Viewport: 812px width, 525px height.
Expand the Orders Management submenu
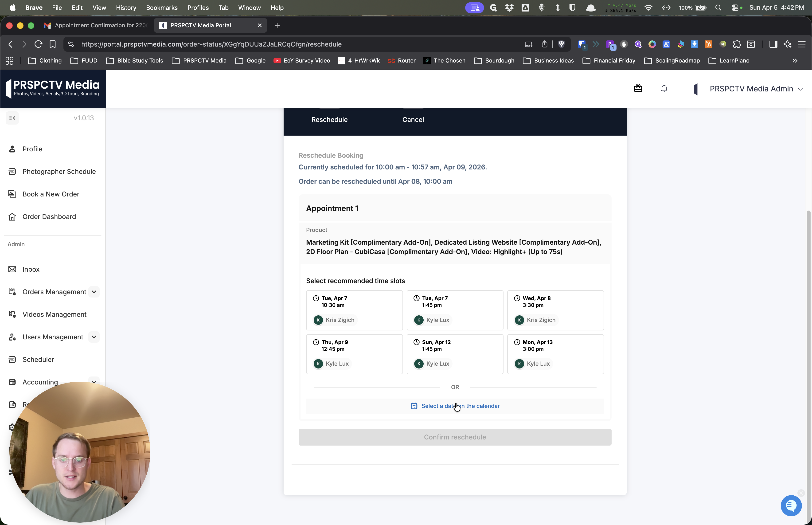point(94,292)
